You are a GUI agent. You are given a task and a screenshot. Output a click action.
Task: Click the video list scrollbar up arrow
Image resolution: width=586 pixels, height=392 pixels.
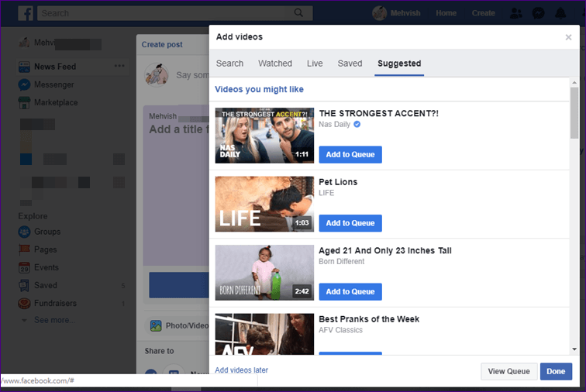(574, 82)
